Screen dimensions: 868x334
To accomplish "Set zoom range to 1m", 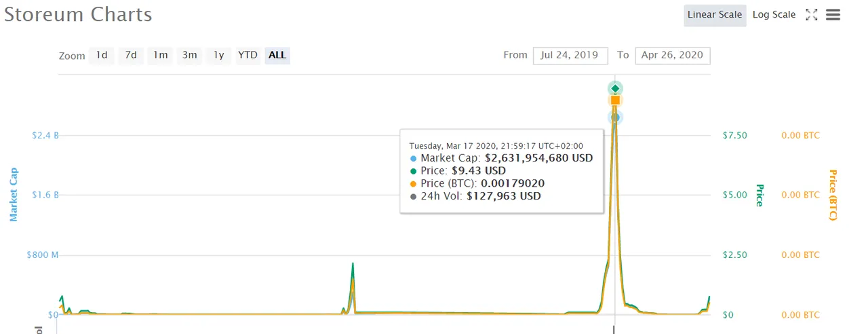I will 160,55.
